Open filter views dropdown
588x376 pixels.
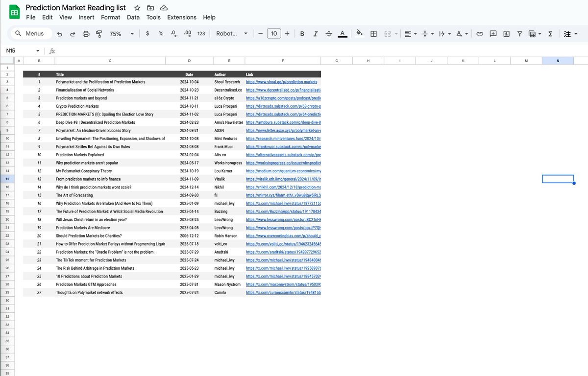point(535,34)
